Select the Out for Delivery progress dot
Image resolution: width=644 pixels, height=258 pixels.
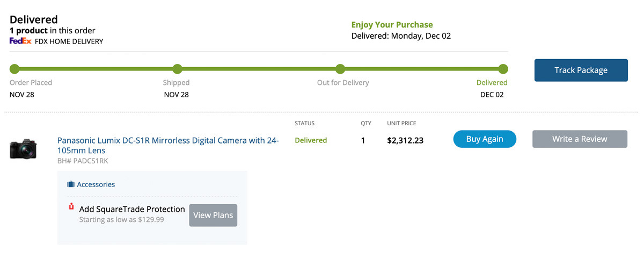point(340,69)
